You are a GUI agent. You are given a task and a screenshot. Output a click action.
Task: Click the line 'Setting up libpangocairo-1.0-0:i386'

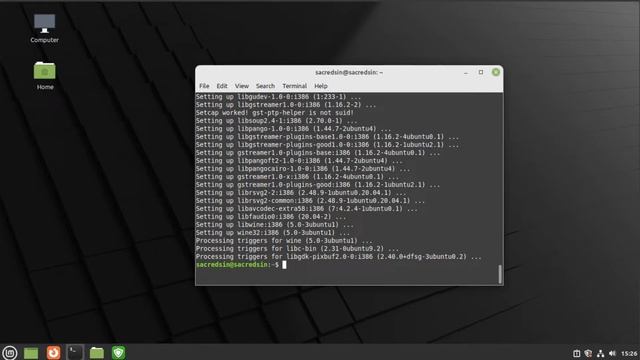click(x=302, y=169)
